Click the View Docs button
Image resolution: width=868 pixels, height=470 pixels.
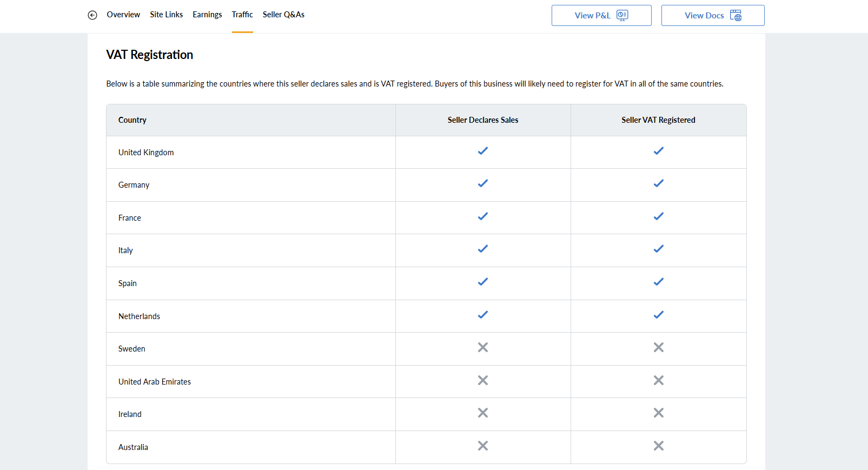[712, 16]
